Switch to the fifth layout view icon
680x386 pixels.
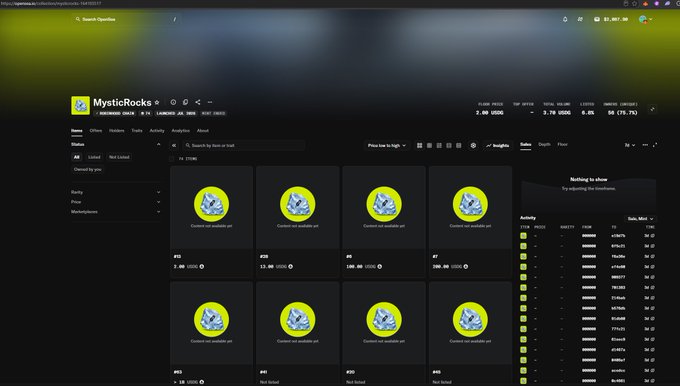pos(458,145)
